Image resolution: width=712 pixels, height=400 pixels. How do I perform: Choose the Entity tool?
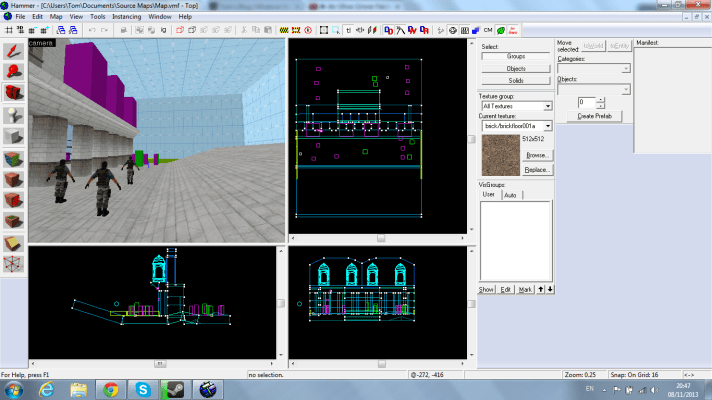click(14, 115)
